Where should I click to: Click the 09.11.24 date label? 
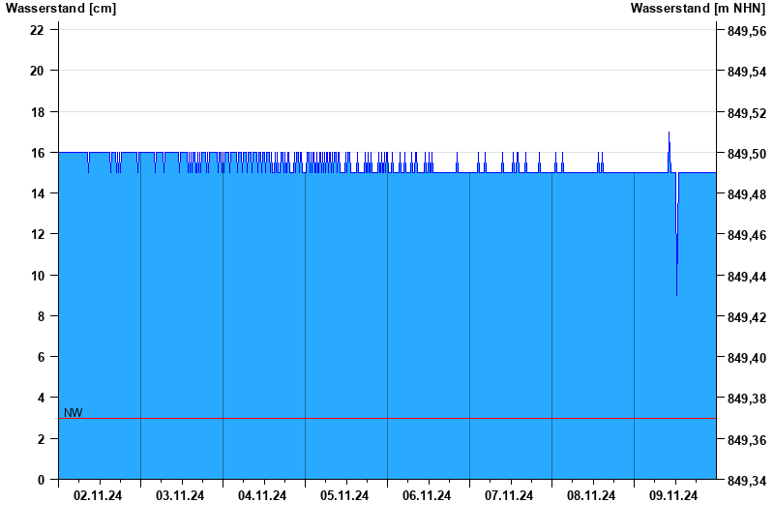coord(673,495)
